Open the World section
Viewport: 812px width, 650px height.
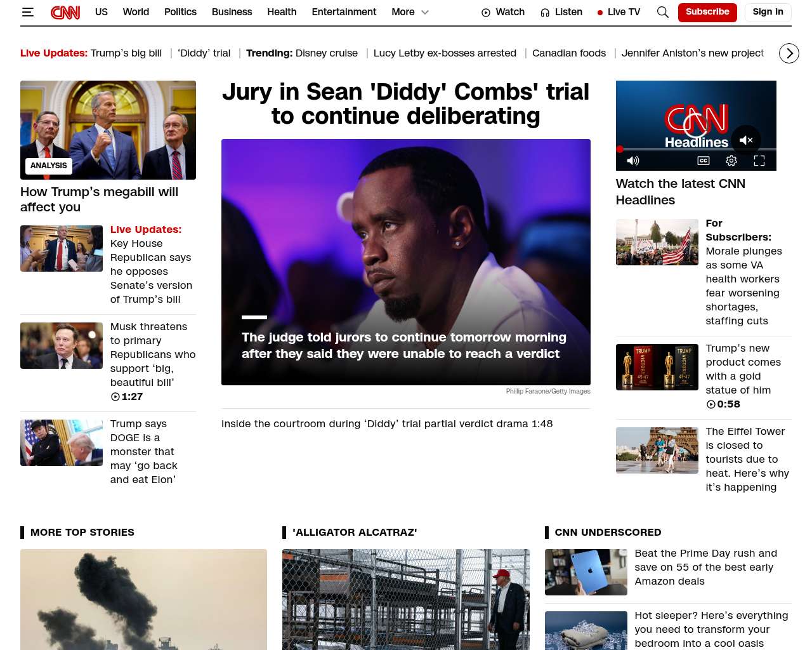point(136,12)
